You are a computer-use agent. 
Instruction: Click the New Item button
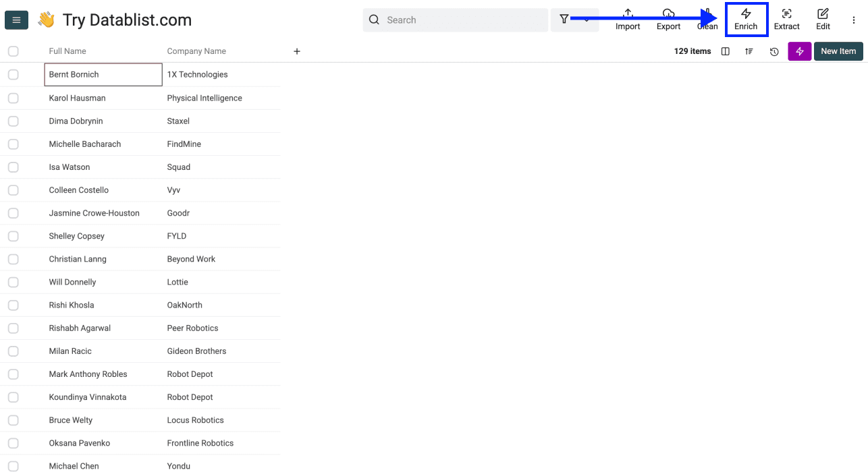(x=838, y=51)
